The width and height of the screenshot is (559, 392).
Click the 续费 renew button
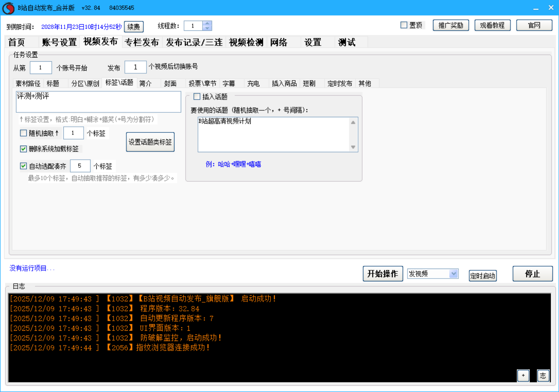pyautogui.click(x=133, y=27)
